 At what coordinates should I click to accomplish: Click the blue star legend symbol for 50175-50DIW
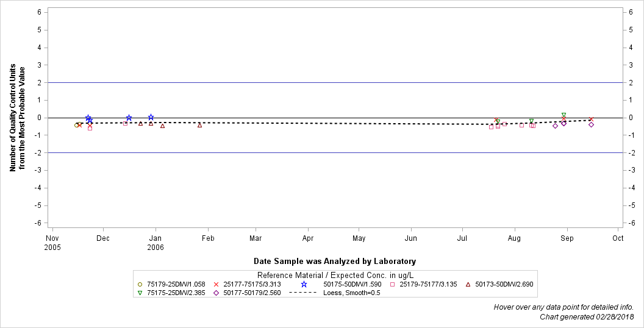click(x=304, y=284)
